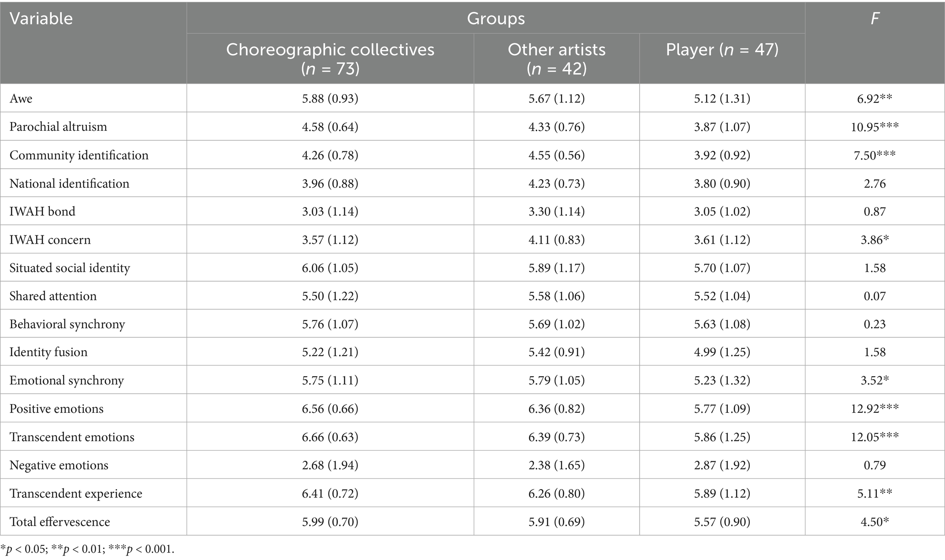Click the Situated social identity row label

(69, 268)
